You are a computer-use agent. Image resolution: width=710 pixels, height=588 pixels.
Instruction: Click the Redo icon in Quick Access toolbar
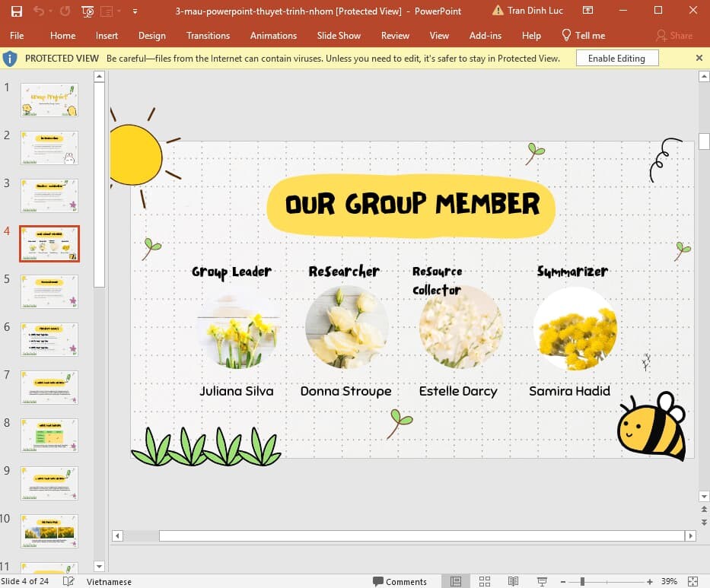(65, 11)
